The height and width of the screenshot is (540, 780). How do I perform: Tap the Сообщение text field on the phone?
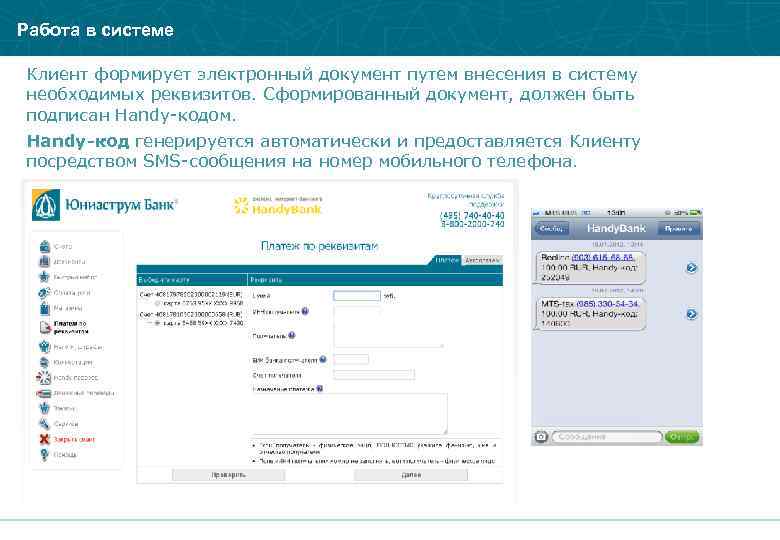coord(607,437)
